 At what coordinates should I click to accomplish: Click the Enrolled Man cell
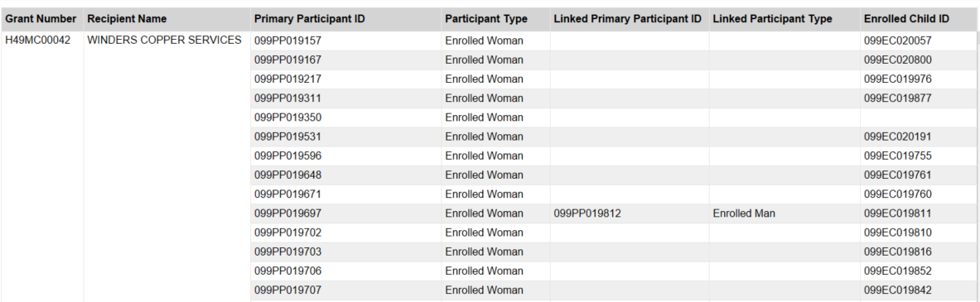pos(744,213)
